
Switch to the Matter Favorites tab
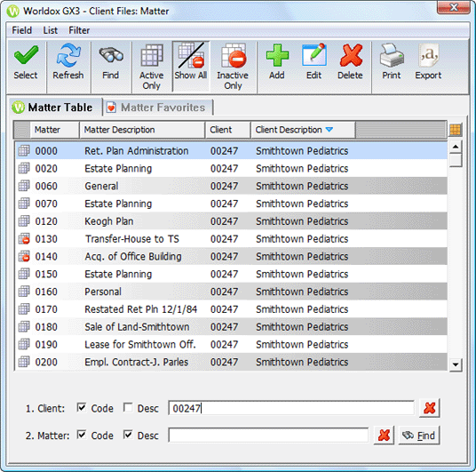[157, 108]
